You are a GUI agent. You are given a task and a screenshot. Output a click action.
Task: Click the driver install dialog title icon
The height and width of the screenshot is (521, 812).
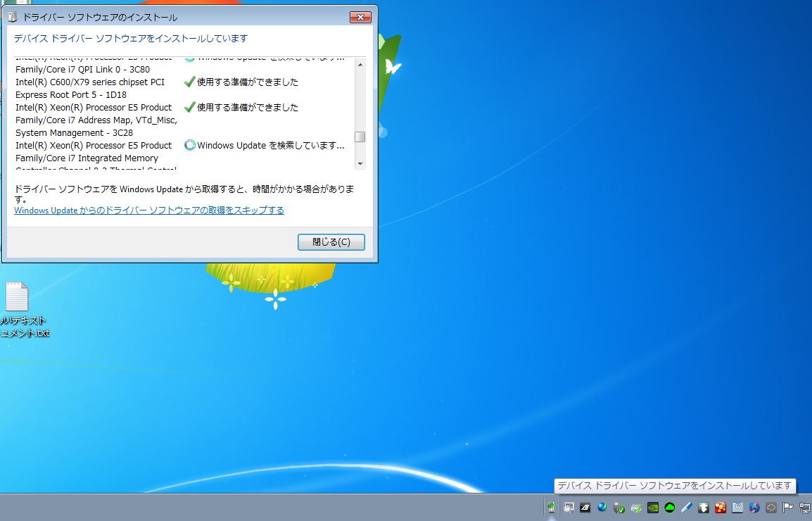click(13, 17)
